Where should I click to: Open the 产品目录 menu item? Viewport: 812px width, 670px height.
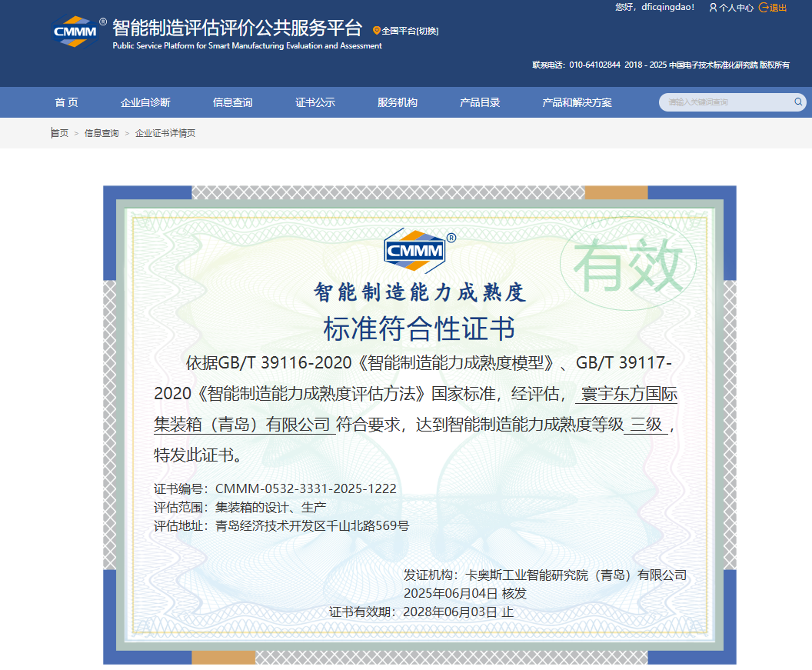click(x=480, y=102)
